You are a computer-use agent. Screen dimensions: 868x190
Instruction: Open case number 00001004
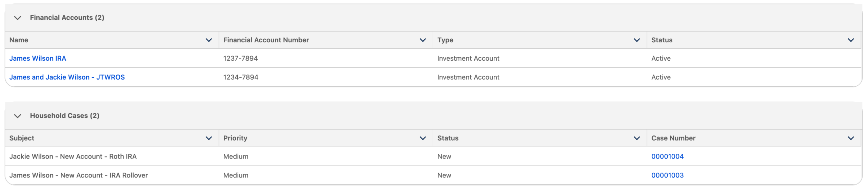667,156
